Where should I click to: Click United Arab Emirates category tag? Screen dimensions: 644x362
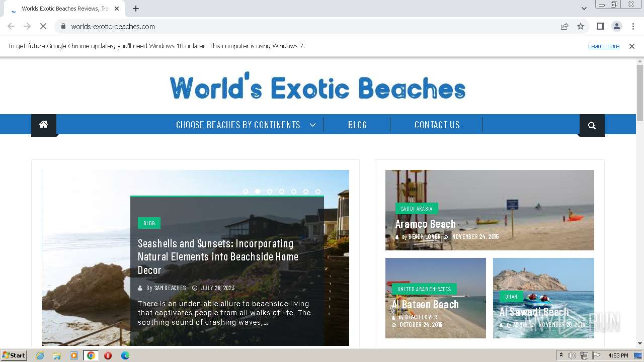[x=424, y=289]
